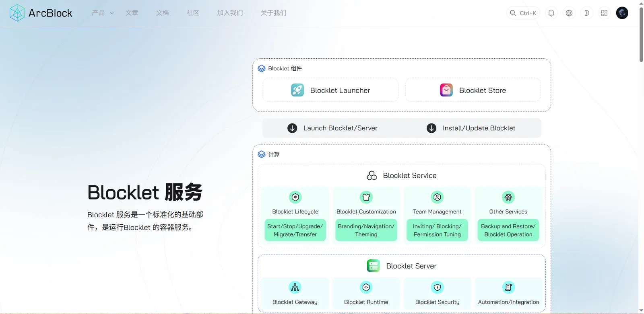644x314 pixels.
Task: Click the Backup and Restore/Blocklet Operation box
Action: pos(508,230)
